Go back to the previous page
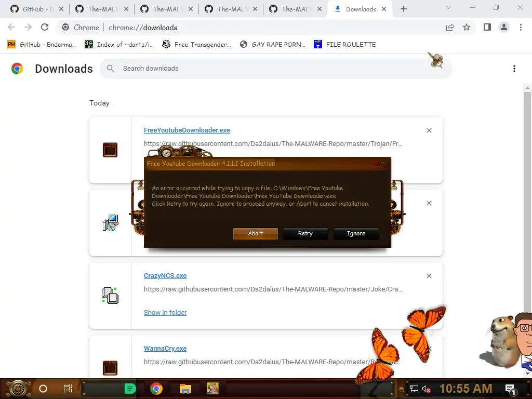532x399 pixels. (11, 28)
